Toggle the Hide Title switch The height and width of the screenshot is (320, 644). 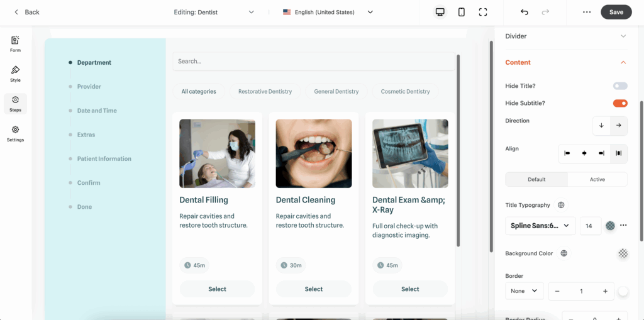click(620, 86)
